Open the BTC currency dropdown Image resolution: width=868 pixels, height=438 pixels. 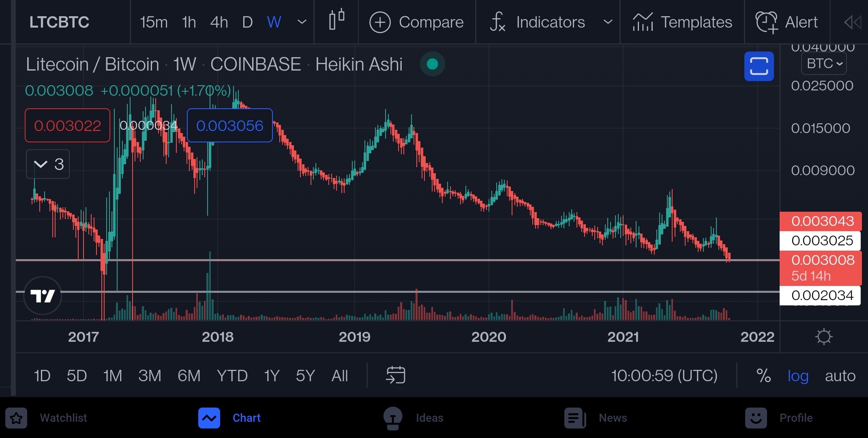click(824, 64)
